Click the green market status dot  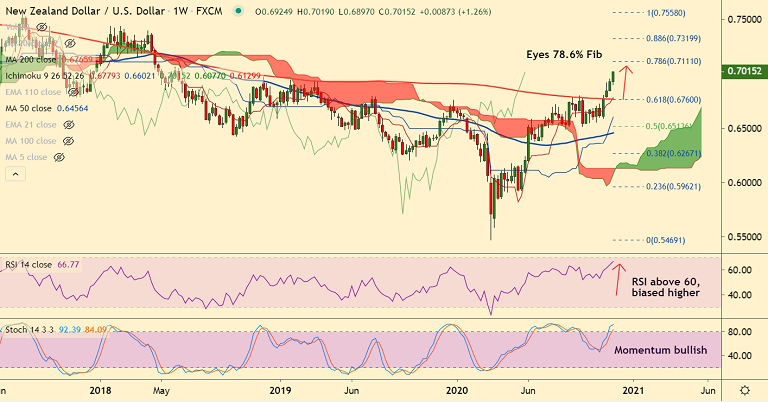(239, 11)
